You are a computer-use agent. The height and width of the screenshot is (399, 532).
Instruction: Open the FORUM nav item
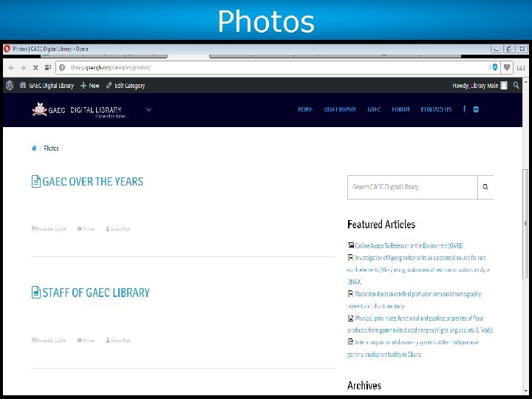(x=400, y=109)
